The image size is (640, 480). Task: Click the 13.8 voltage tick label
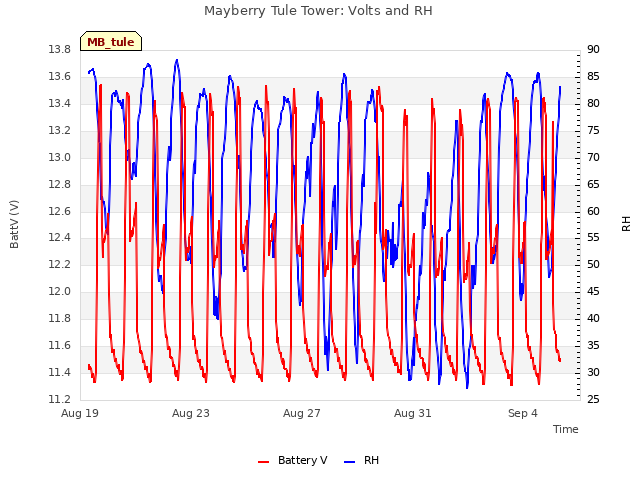pos(60,50)
